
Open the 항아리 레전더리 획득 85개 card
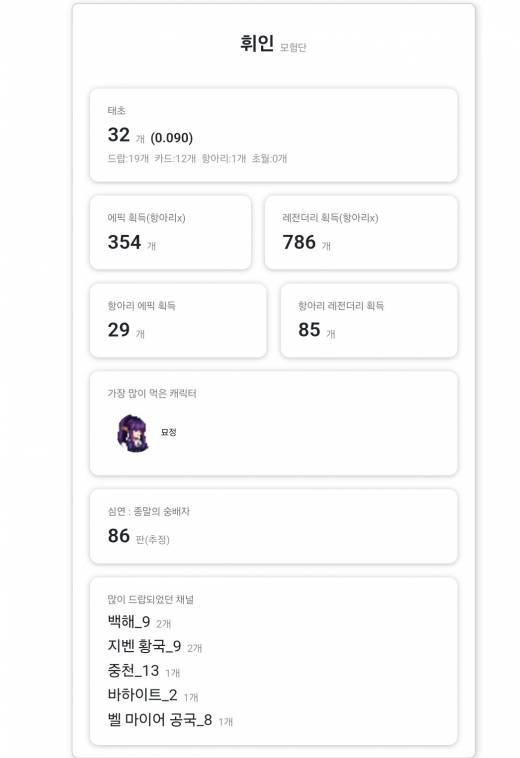tap(369, 321)
